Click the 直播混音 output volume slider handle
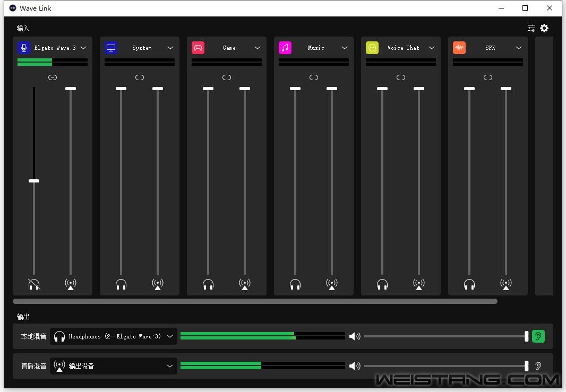 click(527, 366)
